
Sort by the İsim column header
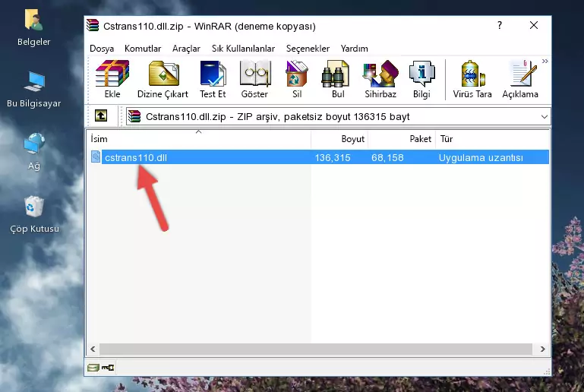(199, 138)
